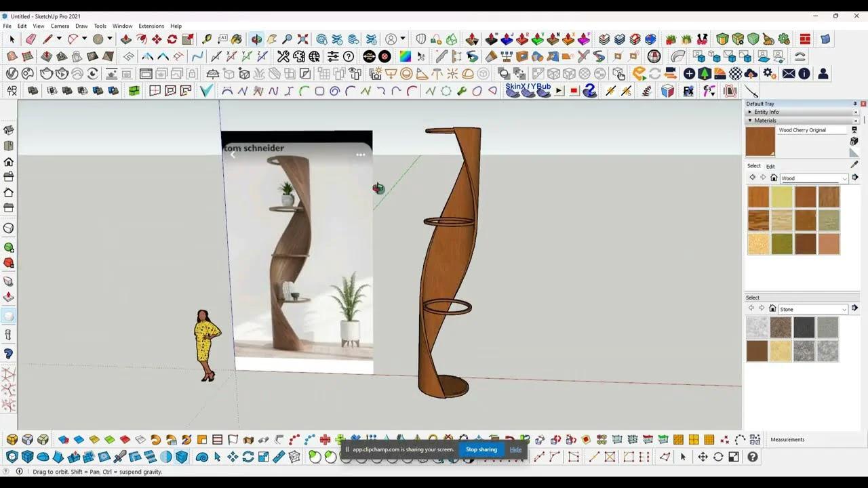
Task: Open the account profile dropdown arrow
Action: 403,39
